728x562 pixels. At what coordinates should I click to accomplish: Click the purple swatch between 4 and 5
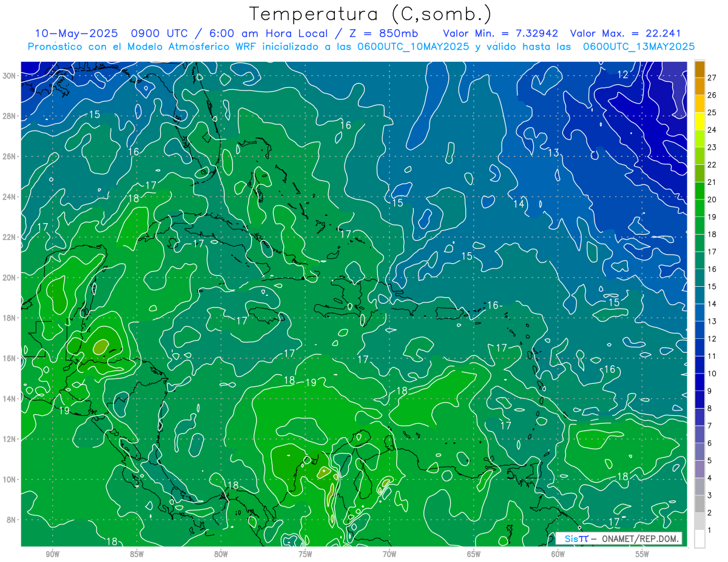coord(699,469)
